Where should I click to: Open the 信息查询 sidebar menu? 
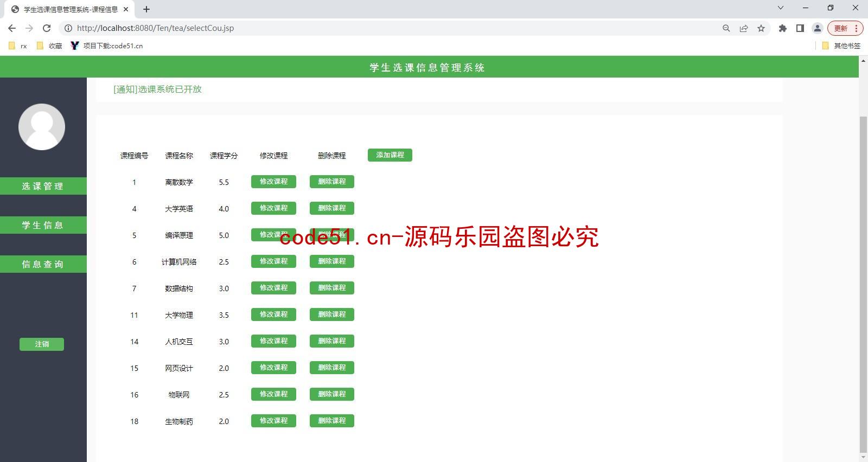[x=43, y=264]
